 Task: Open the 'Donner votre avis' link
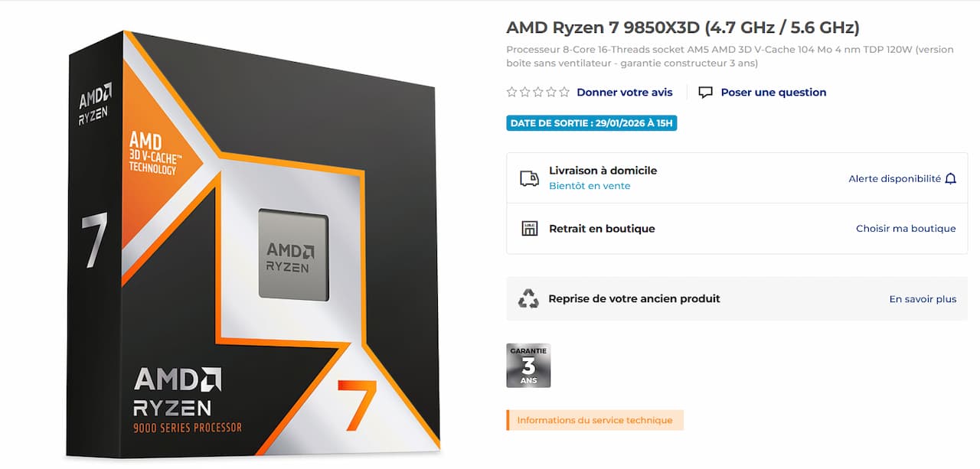pyautogui.click(x=625, y=93)
